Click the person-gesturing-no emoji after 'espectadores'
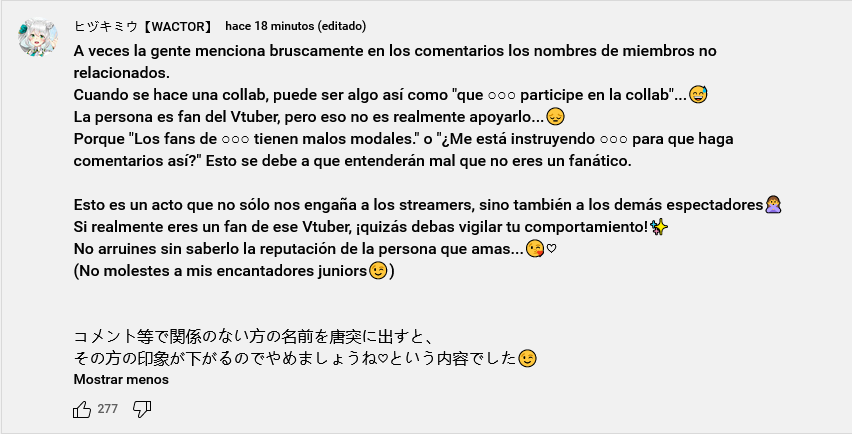Viewport: 852px width, 434px height. click(x=773, y=205)
